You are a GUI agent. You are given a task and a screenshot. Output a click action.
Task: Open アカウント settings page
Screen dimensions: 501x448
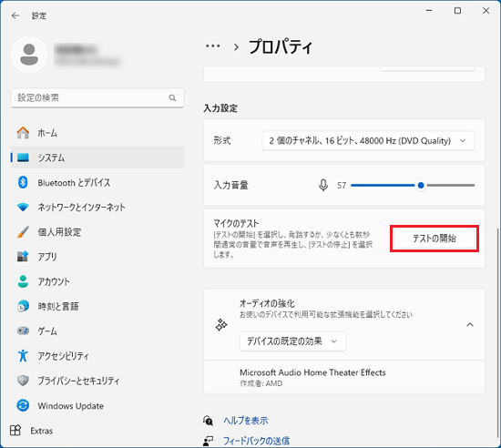(x=97, y=281)
